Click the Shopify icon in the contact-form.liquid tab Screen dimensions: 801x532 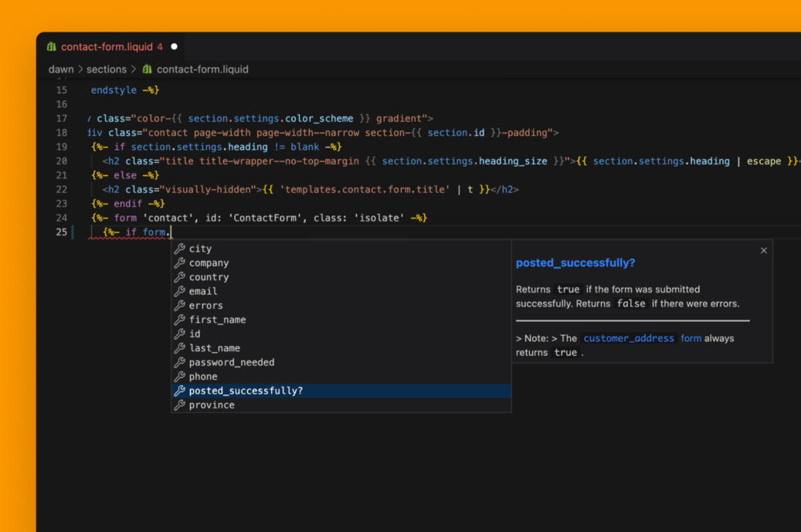click(x=52, y=46)
